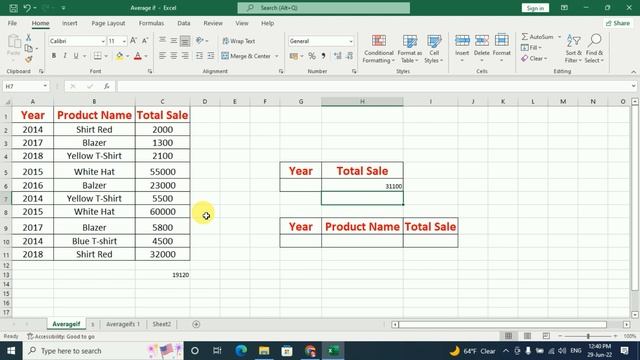Screen dimensions: 640x360
Task: Click Increase Indent icon
Action: tap(211, 56)
